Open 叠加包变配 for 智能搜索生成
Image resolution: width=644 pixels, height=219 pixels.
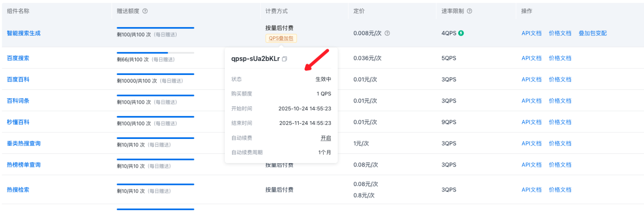coord(592,33)
